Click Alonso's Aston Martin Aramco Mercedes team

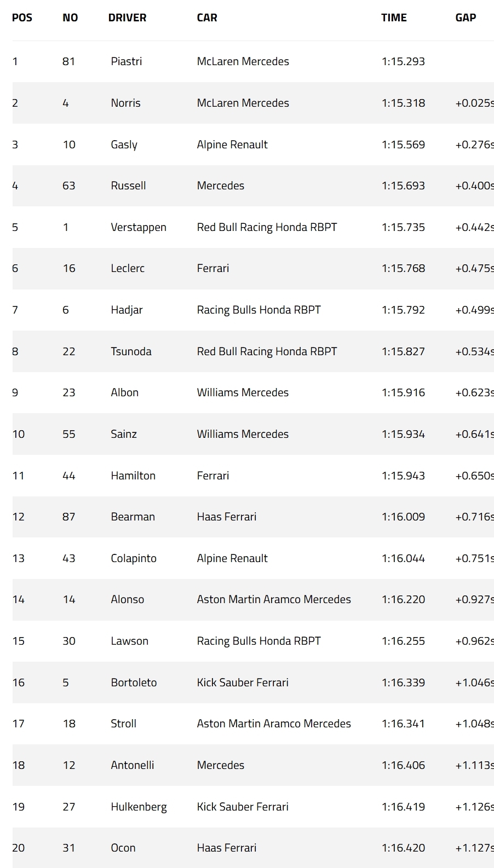pos(274,599)
